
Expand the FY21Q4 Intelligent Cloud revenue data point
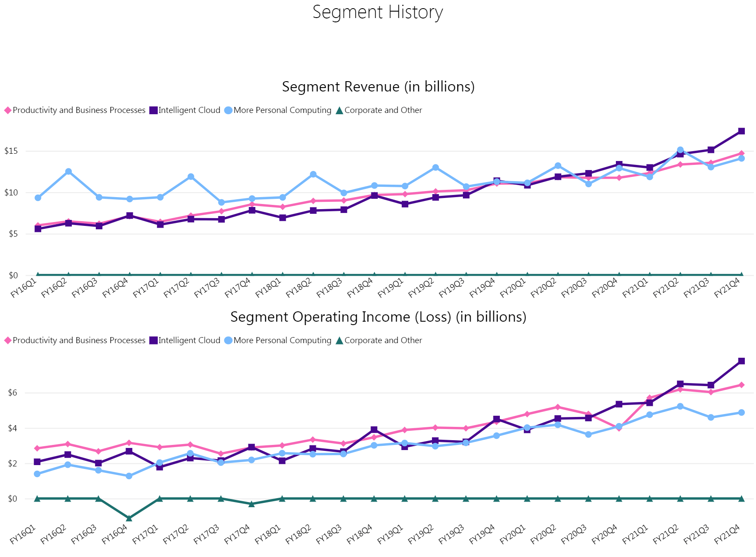(741, 132)
